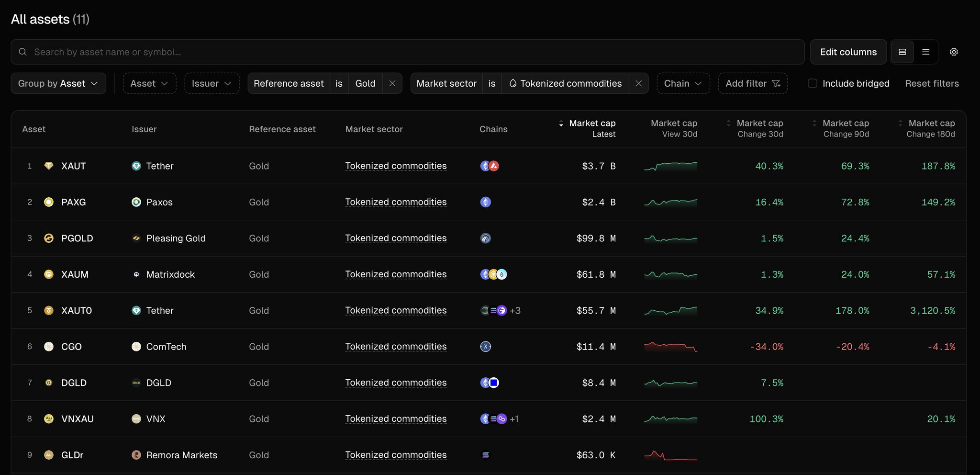Click the Remora Markets issuer logo

tap(136, 455)
